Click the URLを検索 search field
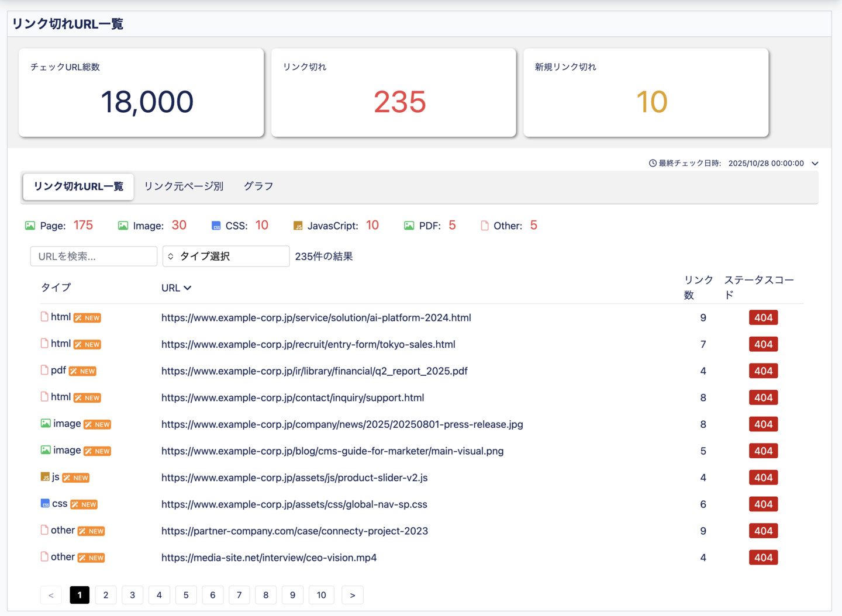This screenshot has height=616, width=842. [94, 256]
